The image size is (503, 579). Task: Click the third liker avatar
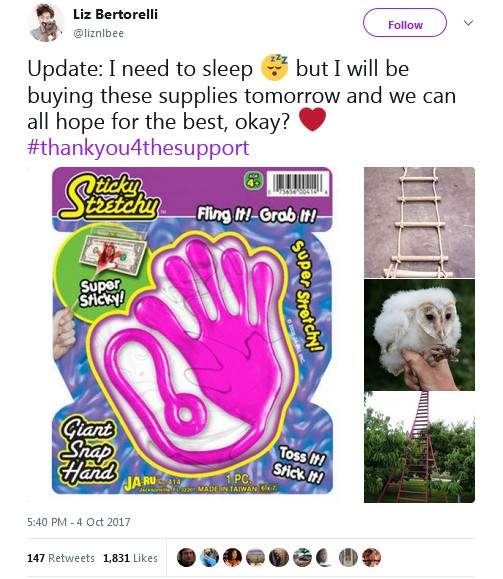232,558
